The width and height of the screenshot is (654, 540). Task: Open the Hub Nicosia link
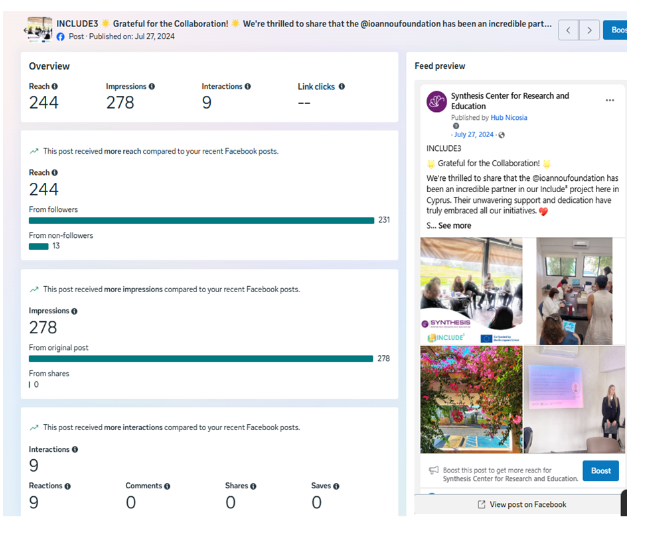point(509,118)
